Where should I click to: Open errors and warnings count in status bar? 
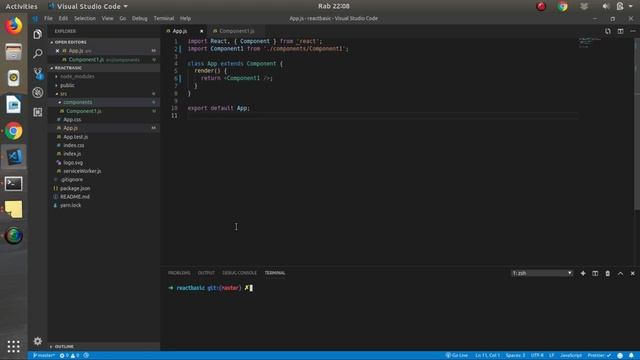tap(69, 356)
